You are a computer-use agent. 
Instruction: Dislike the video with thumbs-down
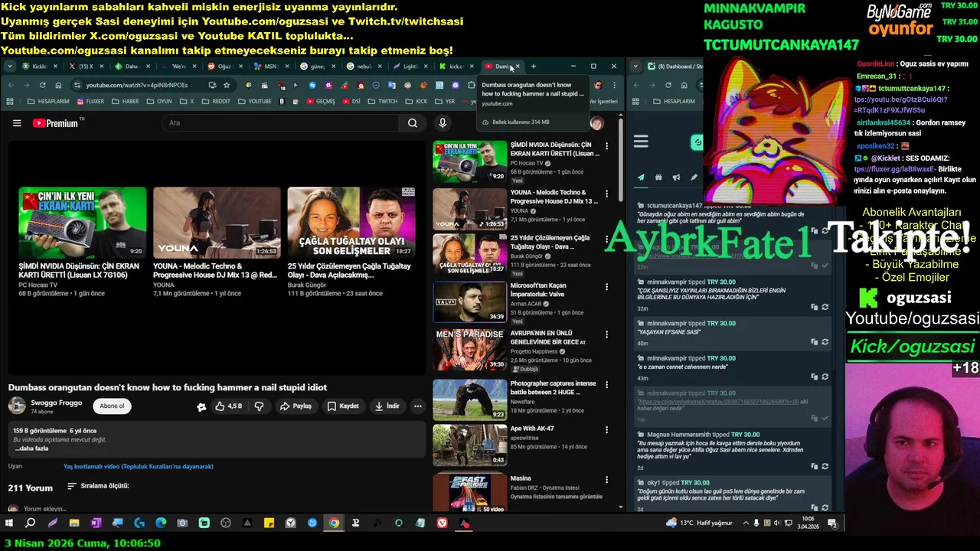pos(259,406)
